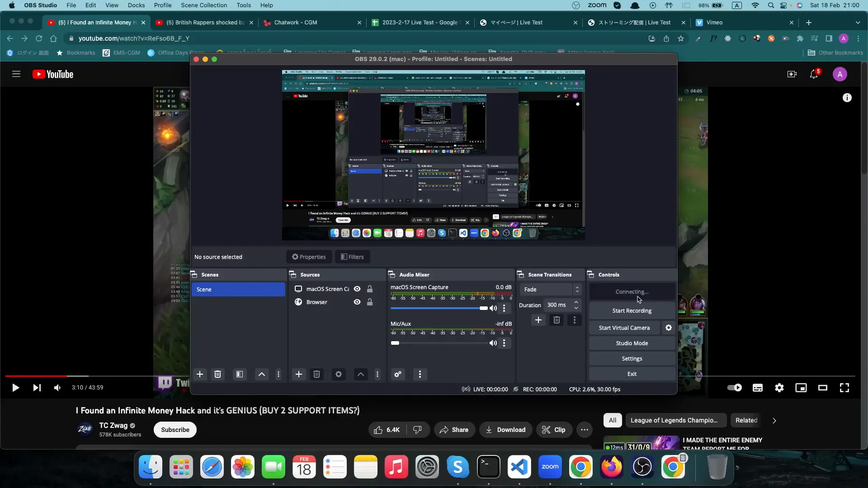Toggle YouTube autoplay switch
This screenshot has height=488, width=868.
(x=735, y=388)
